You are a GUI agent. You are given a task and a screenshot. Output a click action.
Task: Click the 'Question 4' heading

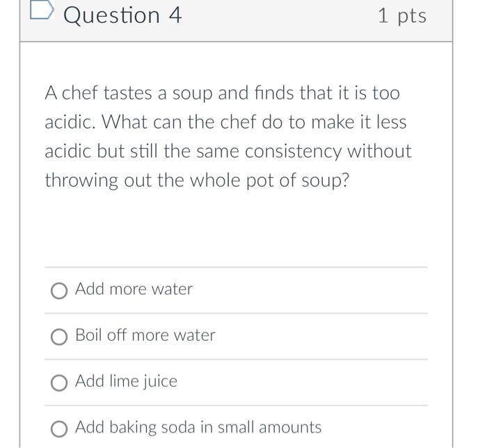(x=122, y=15)
